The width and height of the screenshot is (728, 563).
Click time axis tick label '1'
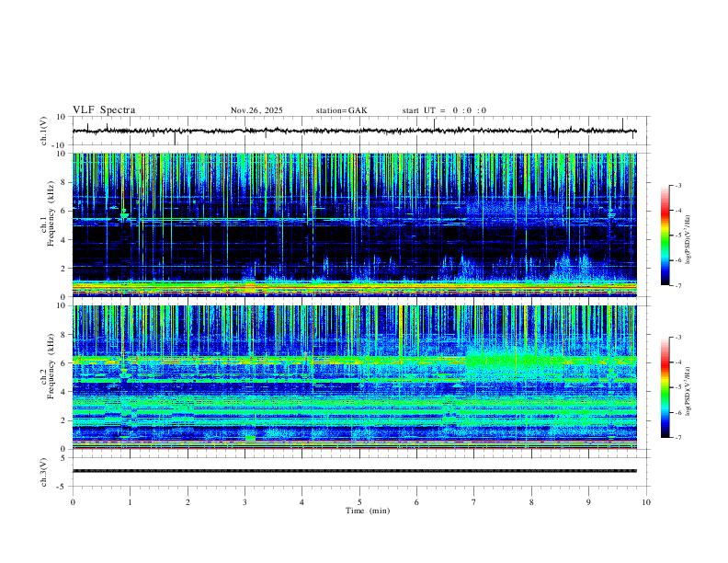click(130, 502)
